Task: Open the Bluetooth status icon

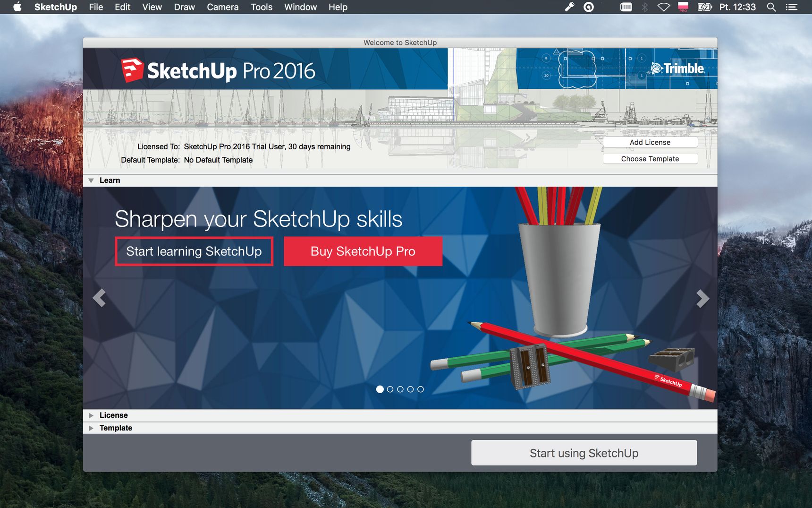Action: pos(644,7)
